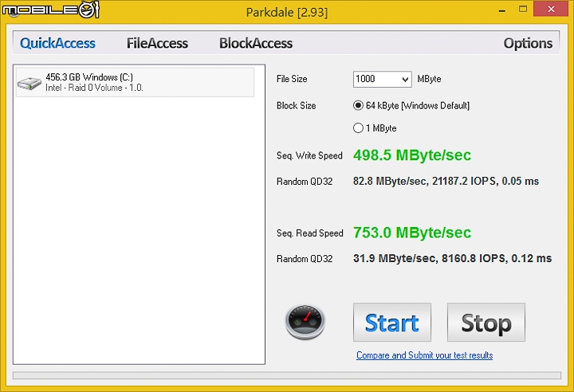This screenshot has width=574, height=392.
Task: Click the progress bar at the bottom
Action: pyautogui.click(x=287, y=375)
